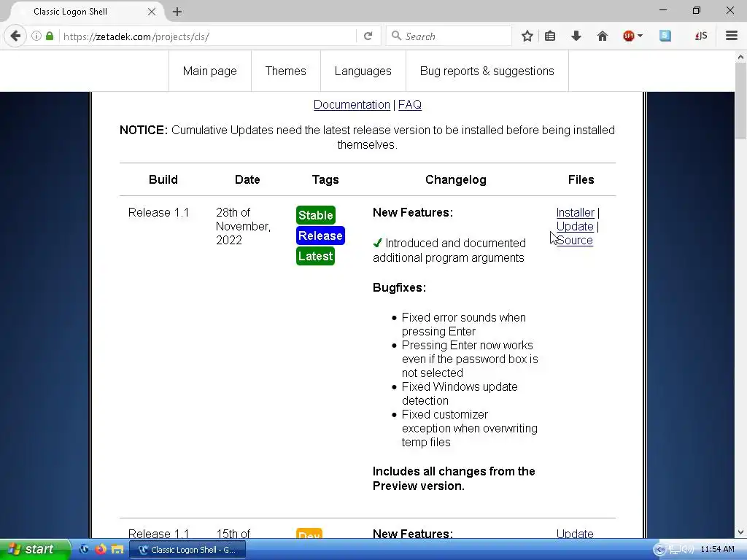Click the green padlock security icon
Image resolution: width=747 pixels, height=560 pixels.
[50, 36]
